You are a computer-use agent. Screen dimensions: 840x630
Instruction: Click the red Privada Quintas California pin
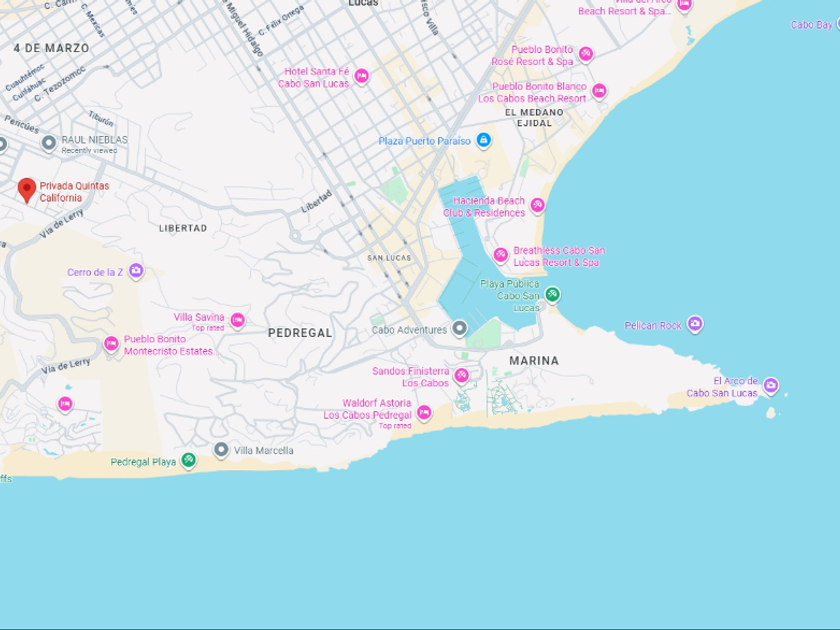pos(26,190)
